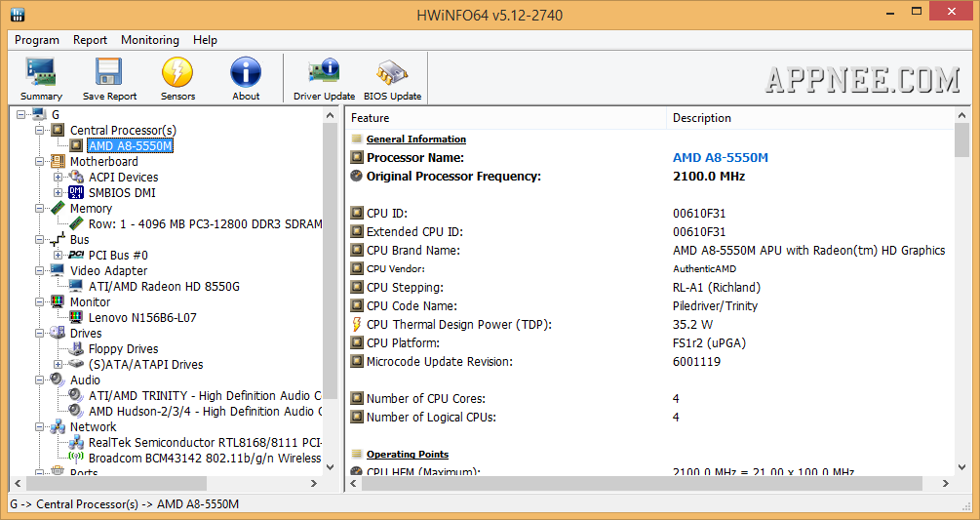Click the HWiNFO64 title bar app icon
Screen dimensions: 980x520
click(x=18, y=14)
